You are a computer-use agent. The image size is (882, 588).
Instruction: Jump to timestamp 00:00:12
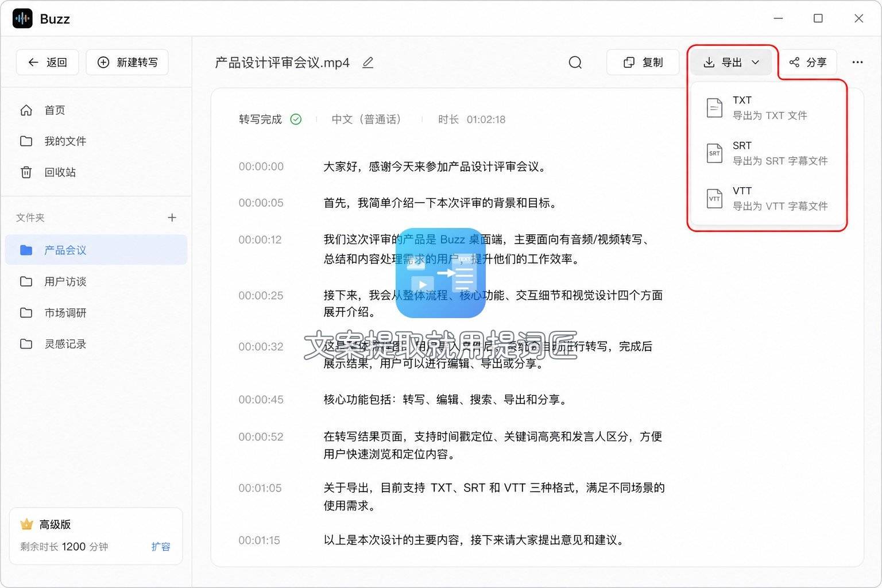tap(260, 239)
